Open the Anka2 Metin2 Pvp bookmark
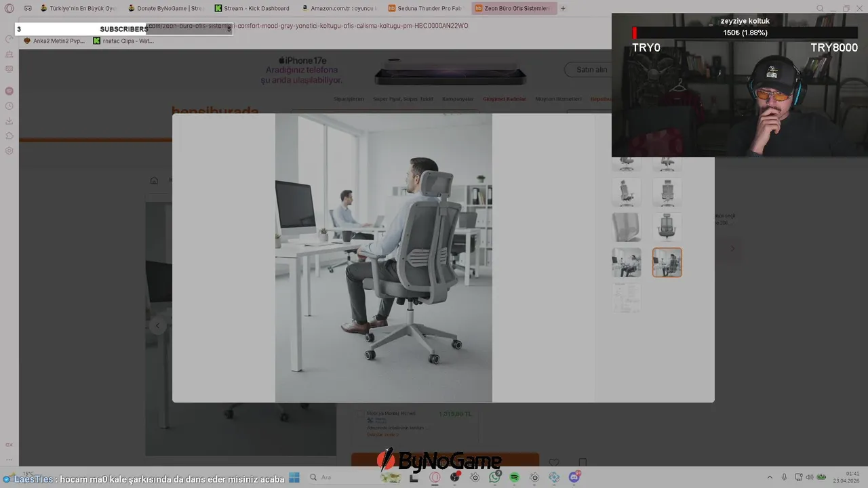Image resolution: width=868 pixels, height=488 pixels. pyautogui.click(x=54, y=41)
